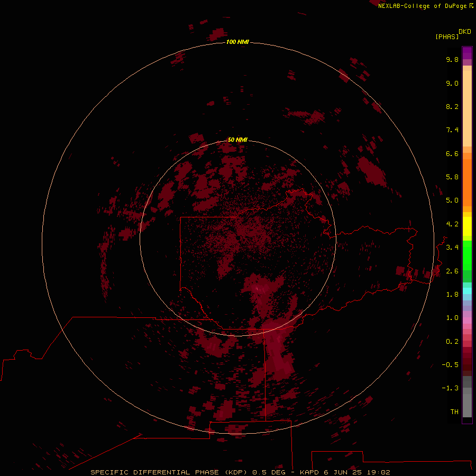The width and height of the screenshot is (476, 476).
Task: Pick the purple segment of the color bar
Action: (467, 53)
